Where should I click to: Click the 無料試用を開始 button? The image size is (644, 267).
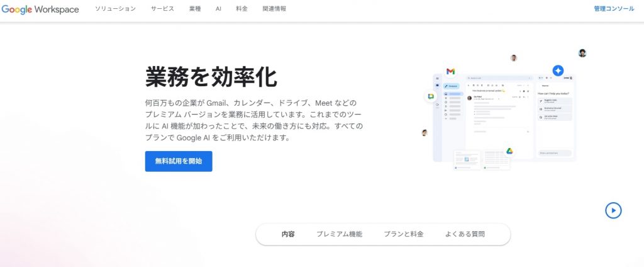pos(179,161)
